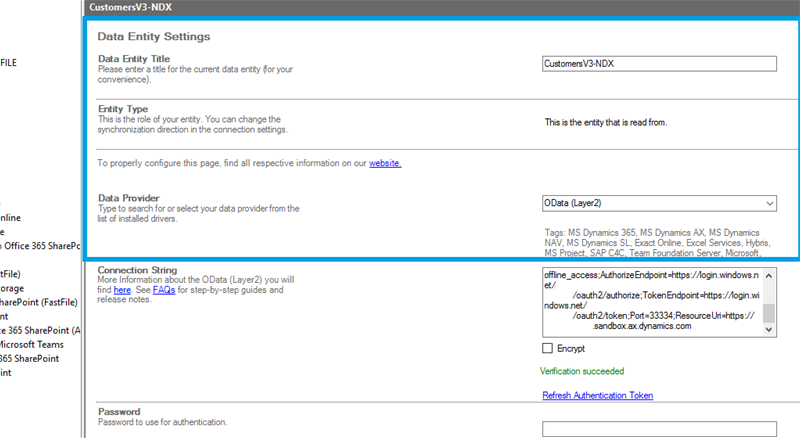Select the 'FILE' entry in left list
The image size is (800, 438).
point(8,63)
